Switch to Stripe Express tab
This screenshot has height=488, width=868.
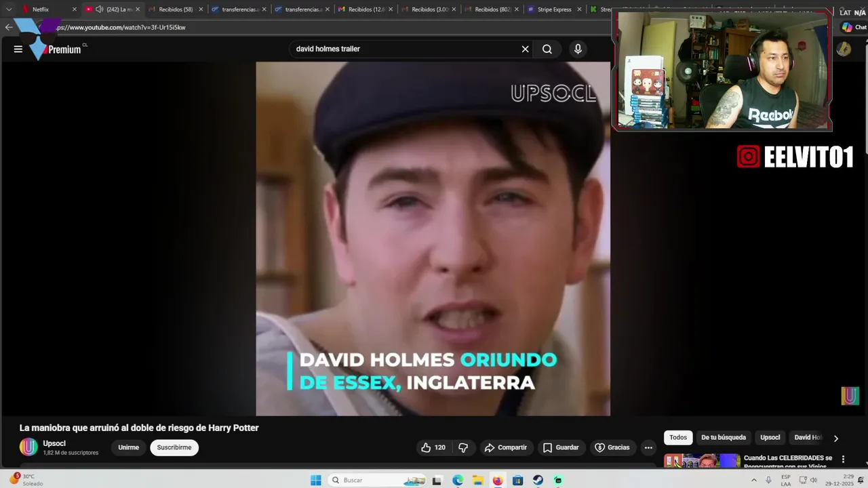pyautogui.click(x=554, y=9)
